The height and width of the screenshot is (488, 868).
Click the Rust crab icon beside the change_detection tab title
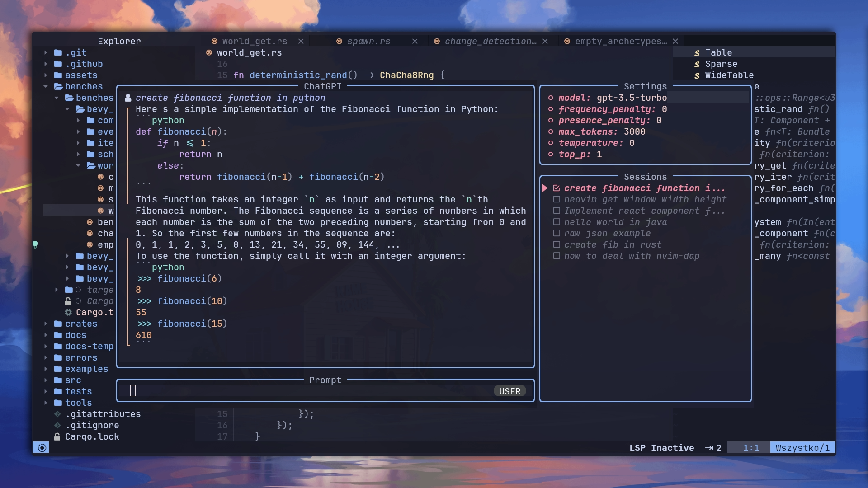pyautogui.click(x=436, y=41)
